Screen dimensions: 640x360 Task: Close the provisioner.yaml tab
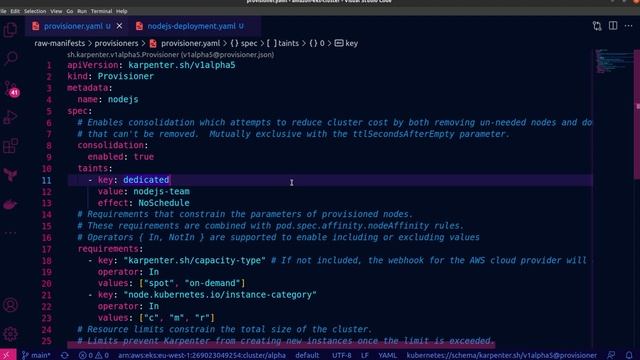coord(119,26)
